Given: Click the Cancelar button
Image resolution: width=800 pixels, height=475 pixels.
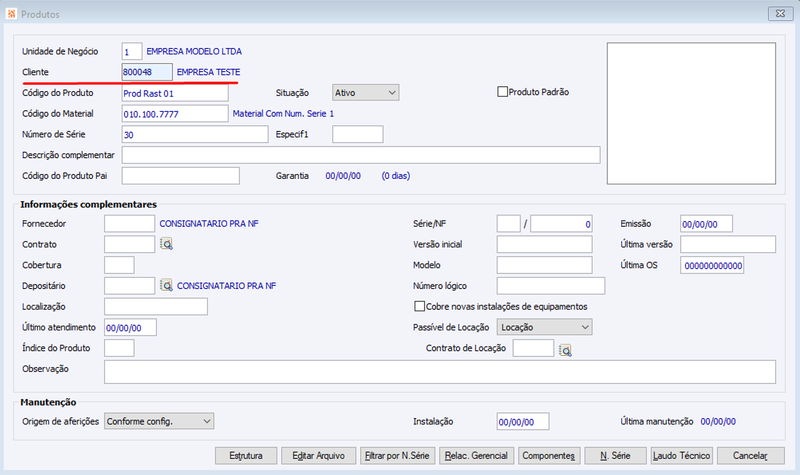Looking at the screenshot, I should [x=751, y=456].
